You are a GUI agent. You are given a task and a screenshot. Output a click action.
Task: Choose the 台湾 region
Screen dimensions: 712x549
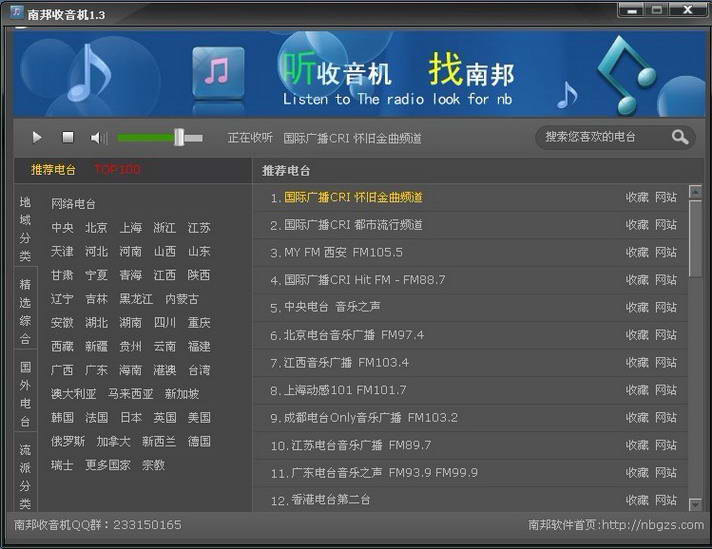[199, 370]
